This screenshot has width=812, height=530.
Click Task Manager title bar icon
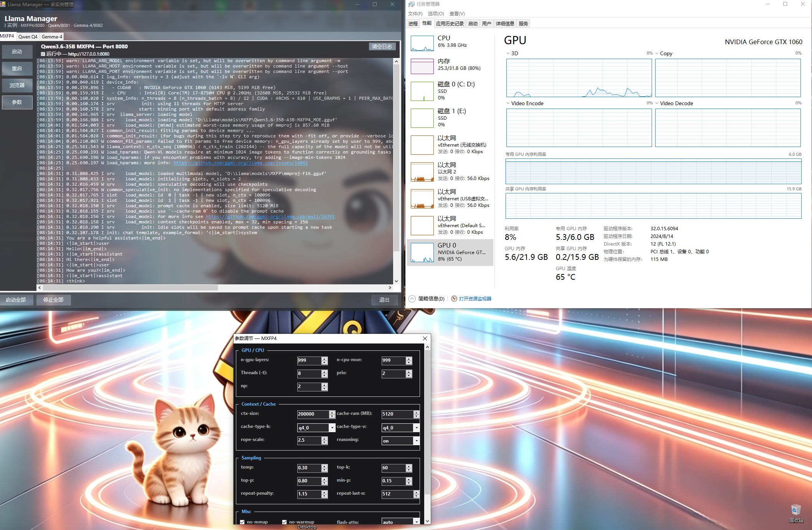[x=412, y=4]
